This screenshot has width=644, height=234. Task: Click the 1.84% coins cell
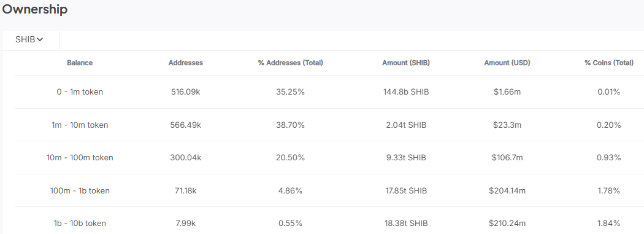pyautogui.click(x=609, y=224)
